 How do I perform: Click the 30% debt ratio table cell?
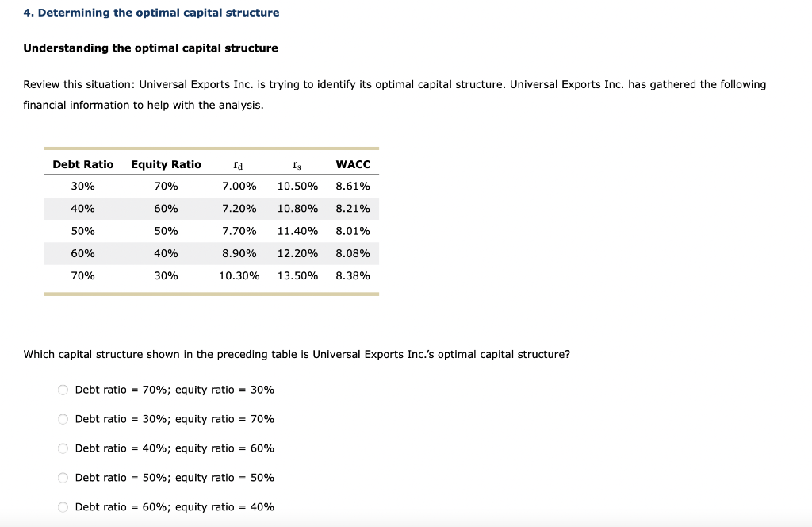tap(82, 186)
